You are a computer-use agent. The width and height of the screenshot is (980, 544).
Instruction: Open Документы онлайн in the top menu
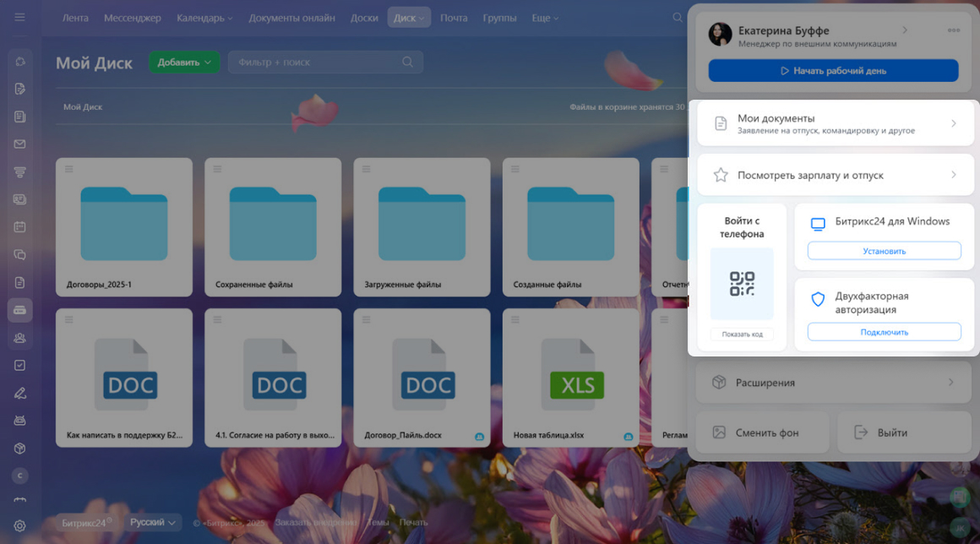pos(291,18)
